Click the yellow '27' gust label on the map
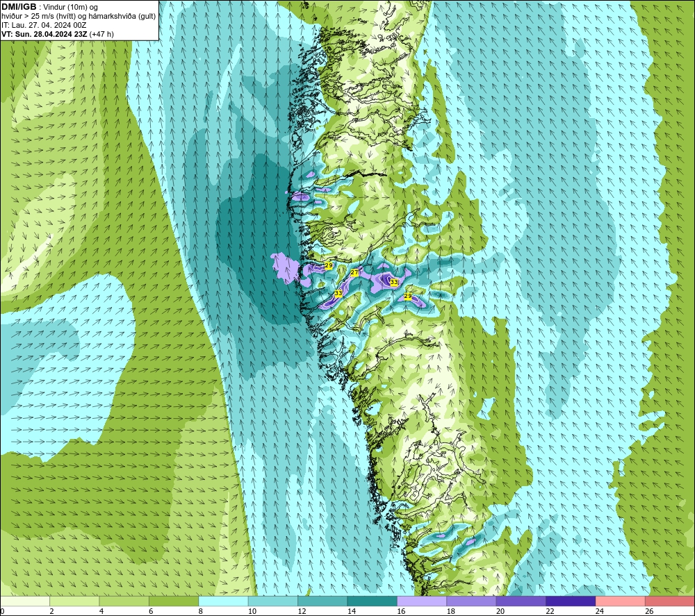Viewport: 695px width, 616px height. pos(354,272)
